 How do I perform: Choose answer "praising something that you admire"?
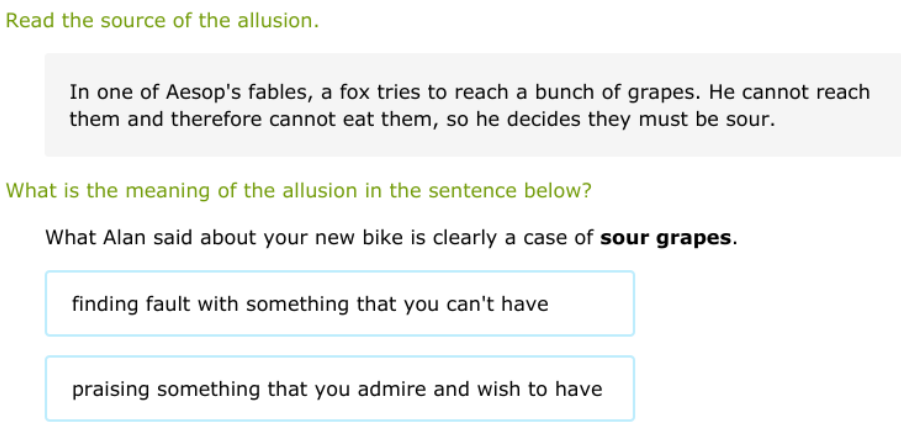[x=339, y=389]
